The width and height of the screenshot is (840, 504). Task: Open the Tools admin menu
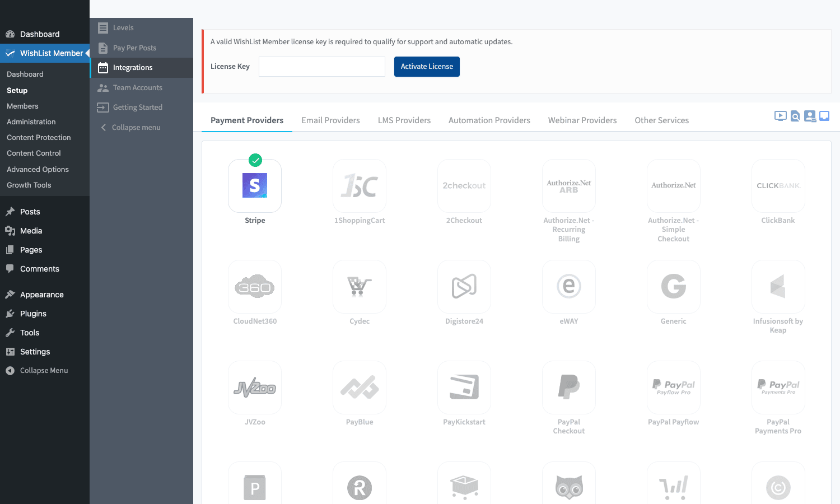click(45, 333)
